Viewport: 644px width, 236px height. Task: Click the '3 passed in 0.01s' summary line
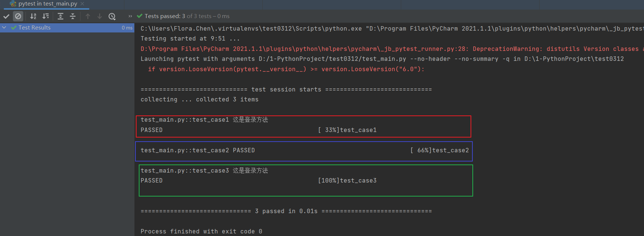[286, 211]
